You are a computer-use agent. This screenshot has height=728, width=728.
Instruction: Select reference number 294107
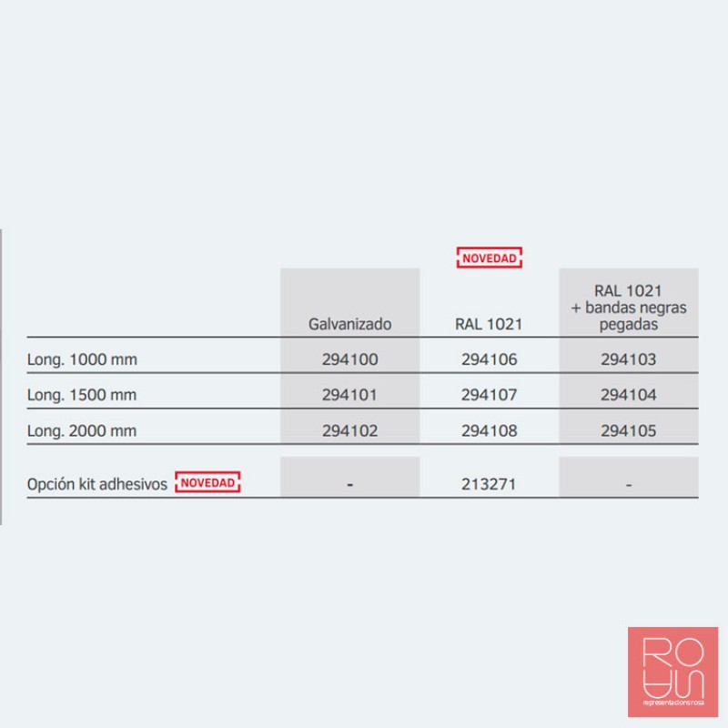coord(489,395)
